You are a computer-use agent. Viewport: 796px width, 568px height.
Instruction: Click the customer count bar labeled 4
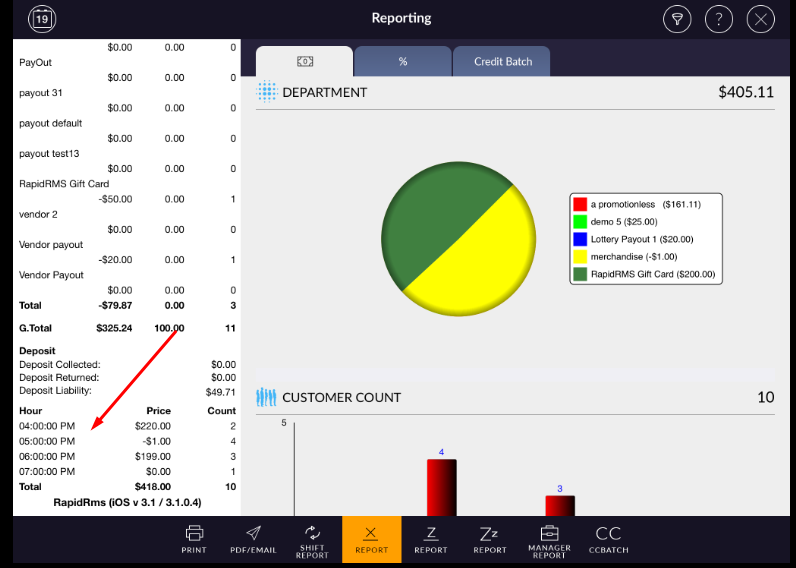441,488
